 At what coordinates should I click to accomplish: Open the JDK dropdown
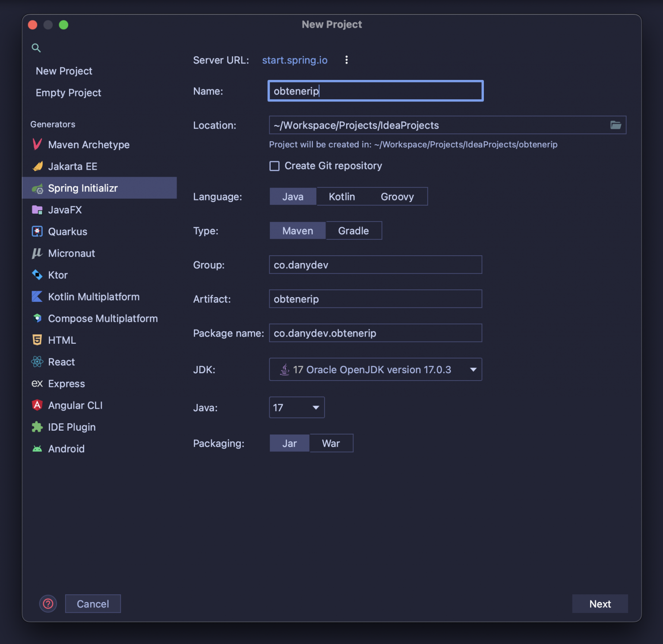(x=375, y=369)
